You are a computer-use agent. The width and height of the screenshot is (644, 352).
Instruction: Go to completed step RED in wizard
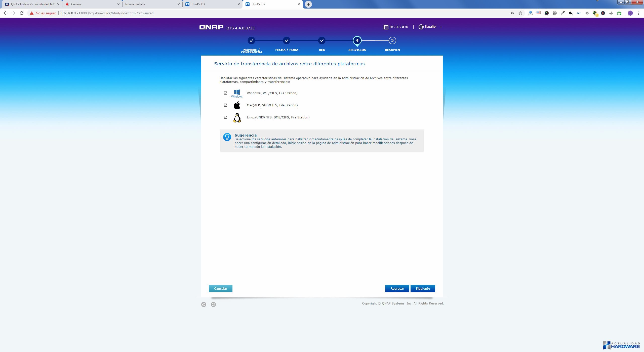click(x=322, y=40)
